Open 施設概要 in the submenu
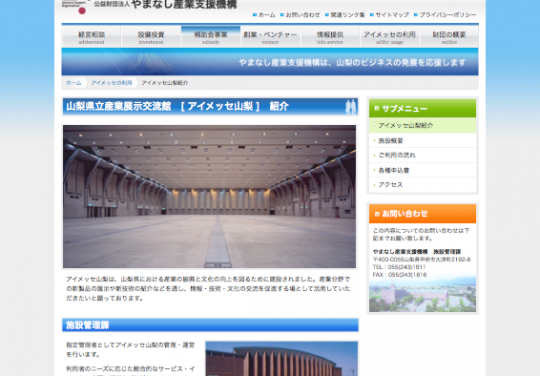Viewport: 540px width, 376px height. click(423, 140)
